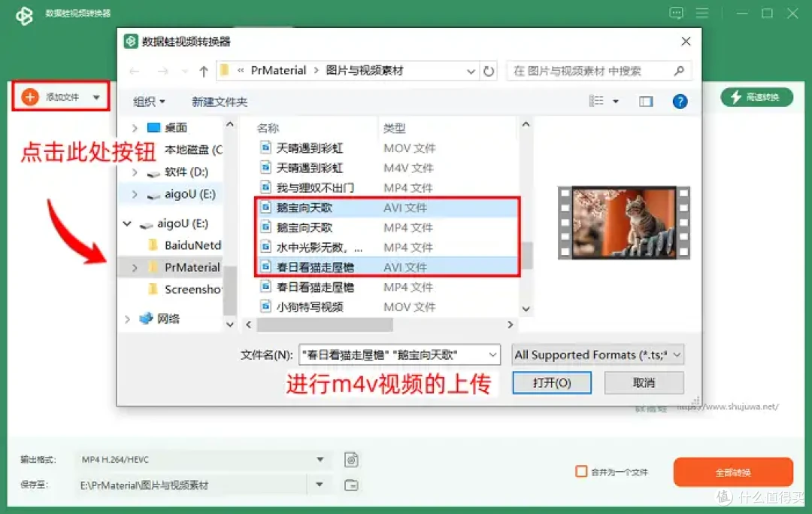Go back in file dialog navigation
Viewport: 812px width, 514px height.
point(135,71)
